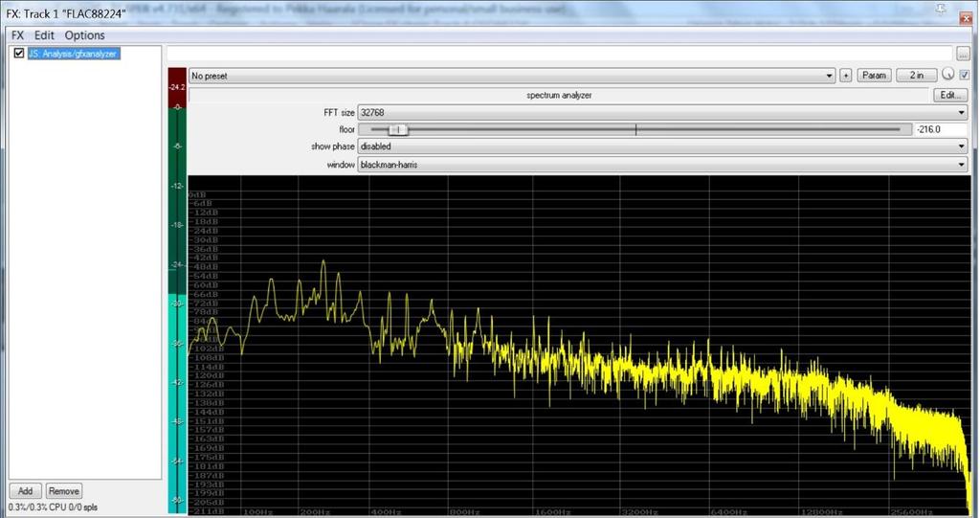Image resolution: width=980 pixels, height=518 pixels.
Task: Click the red -24.2 peak indicator
Action: click(177, 86)
